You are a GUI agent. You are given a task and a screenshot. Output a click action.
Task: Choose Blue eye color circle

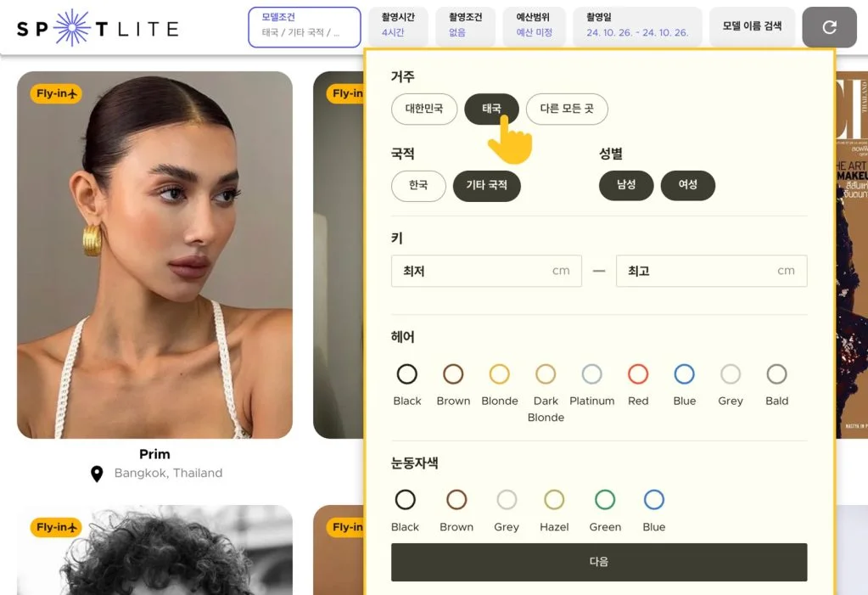click(x=653, y=500)
